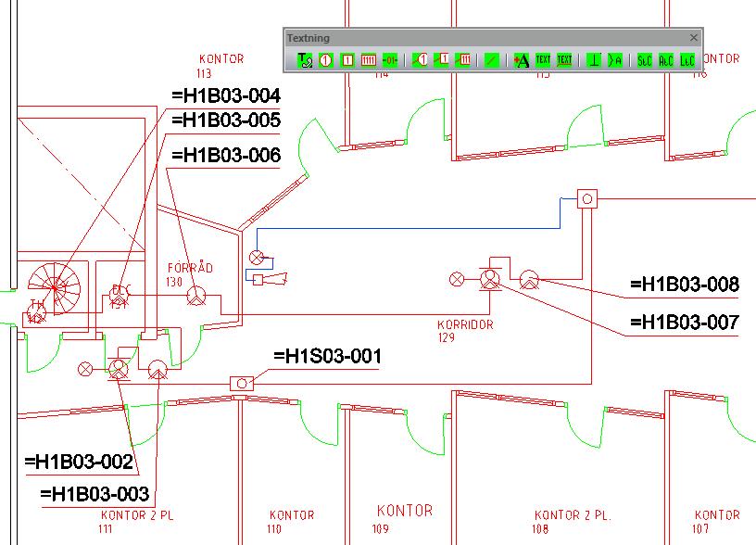The height and width of the screenshot is (545, 756).
Task: Select the detector symbol in Förråd 130
Action: tap(196, 296)
